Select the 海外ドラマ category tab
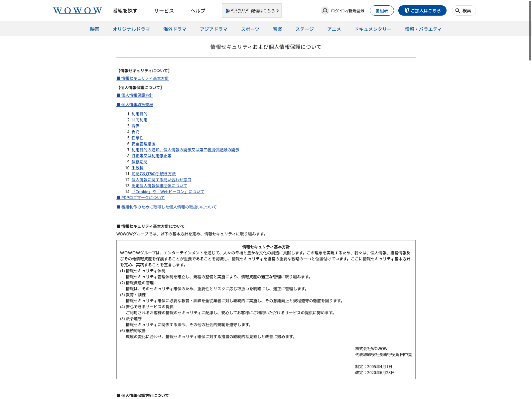 coord(175,29)
